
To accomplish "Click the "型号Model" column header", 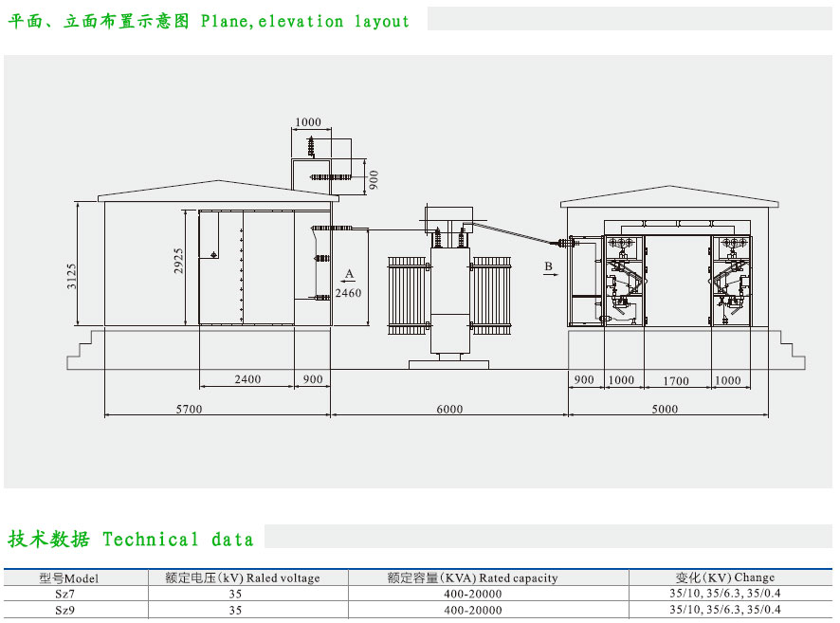I will click(68, 577).
